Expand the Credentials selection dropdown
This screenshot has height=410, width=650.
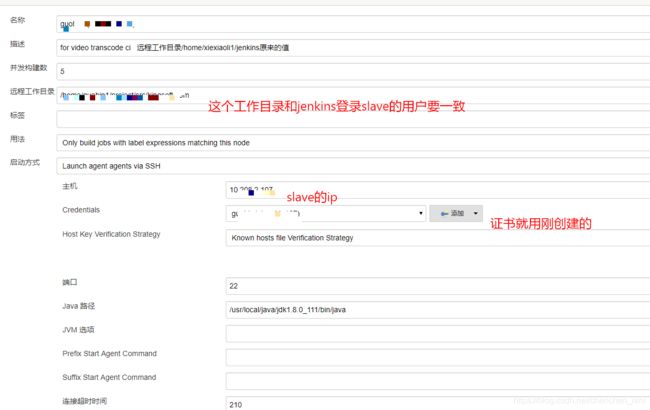[x=421, y=214]
